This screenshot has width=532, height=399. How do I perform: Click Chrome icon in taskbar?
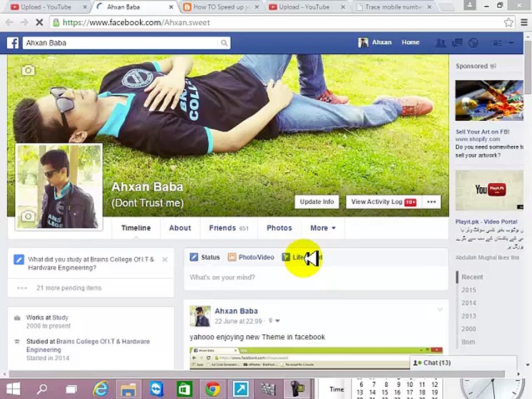[x=213, y=389]
